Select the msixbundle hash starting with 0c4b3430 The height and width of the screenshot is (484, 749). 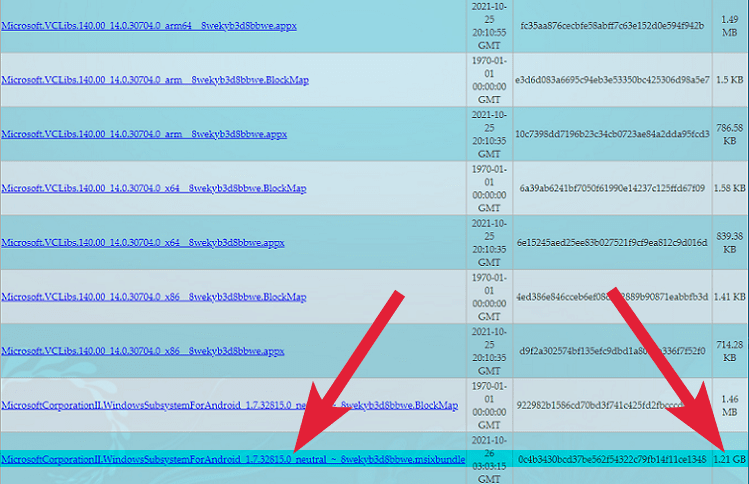point(610,459)
